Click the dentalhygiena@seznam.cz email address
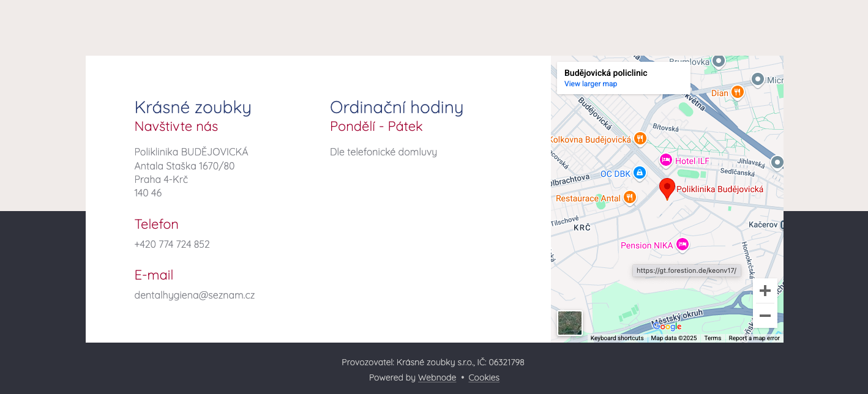This screenshot has height=394, width=868. [195, 295]
